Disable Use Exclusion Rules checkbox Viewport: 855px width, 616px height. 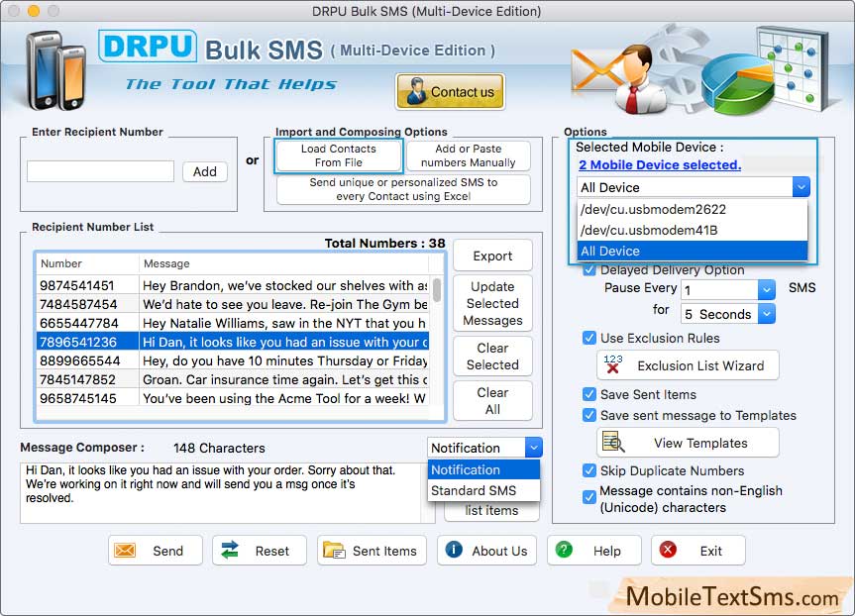point(588,338)
